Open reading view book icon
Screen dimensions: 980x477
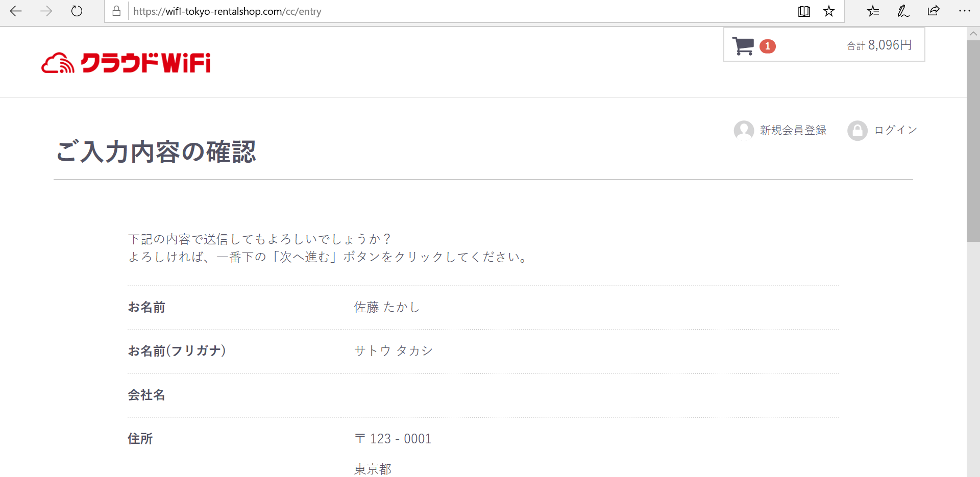click(804, 11)
